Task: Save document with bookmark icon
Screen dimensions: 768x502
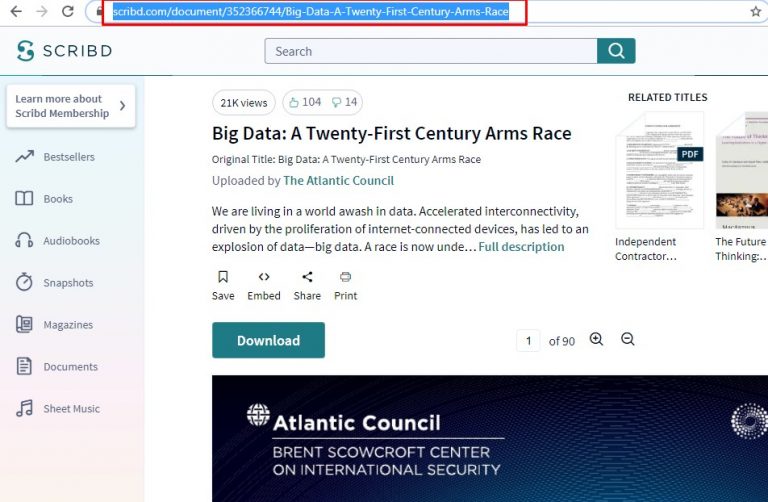Action: pos(223,277)
